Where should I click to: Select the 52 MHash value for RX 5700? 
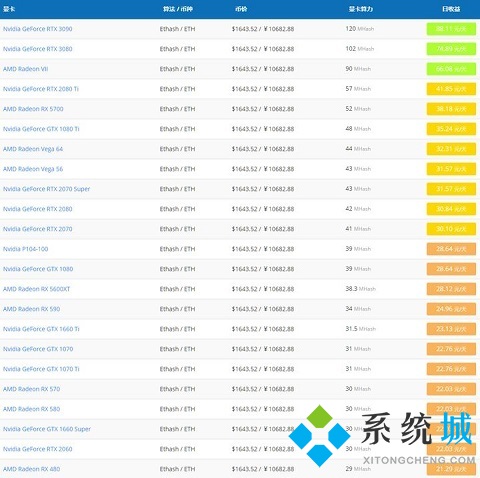tap(358, 109)
